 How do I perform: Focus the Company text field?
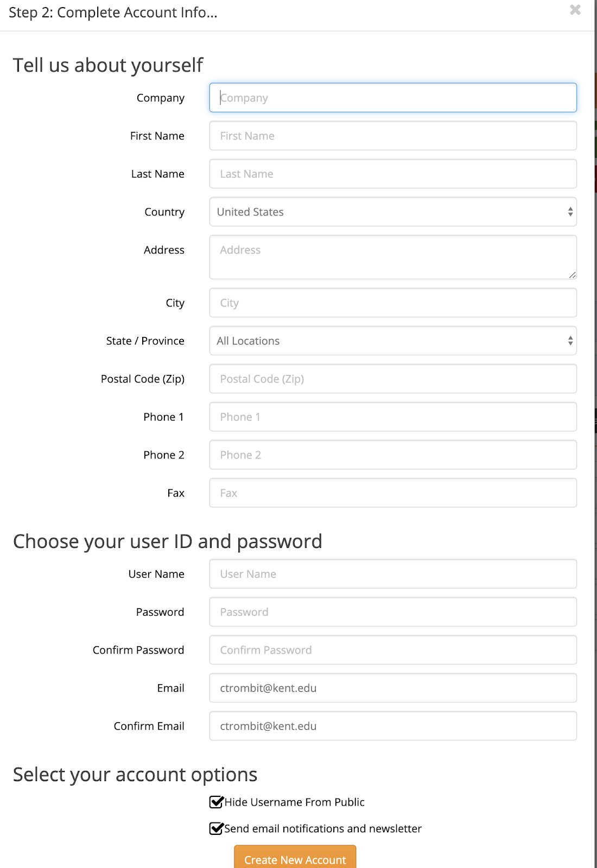click(x=393, y=98)
